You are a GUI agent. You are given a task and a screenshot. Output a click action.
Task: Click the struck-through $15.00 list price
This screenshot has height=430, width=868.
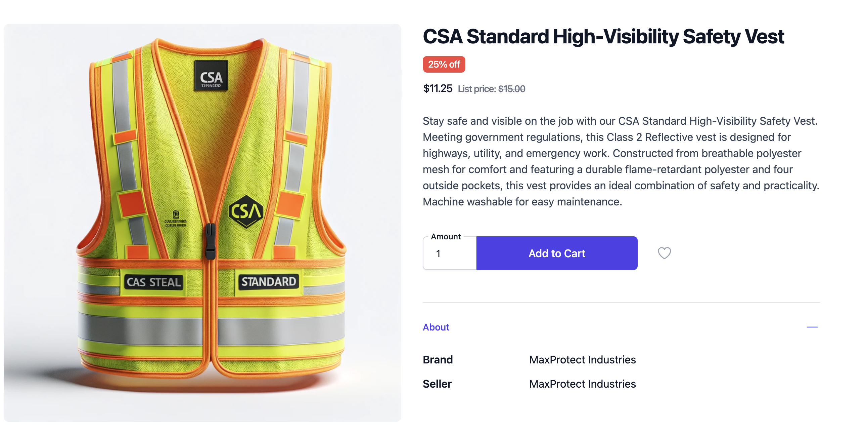click(511, 89)
